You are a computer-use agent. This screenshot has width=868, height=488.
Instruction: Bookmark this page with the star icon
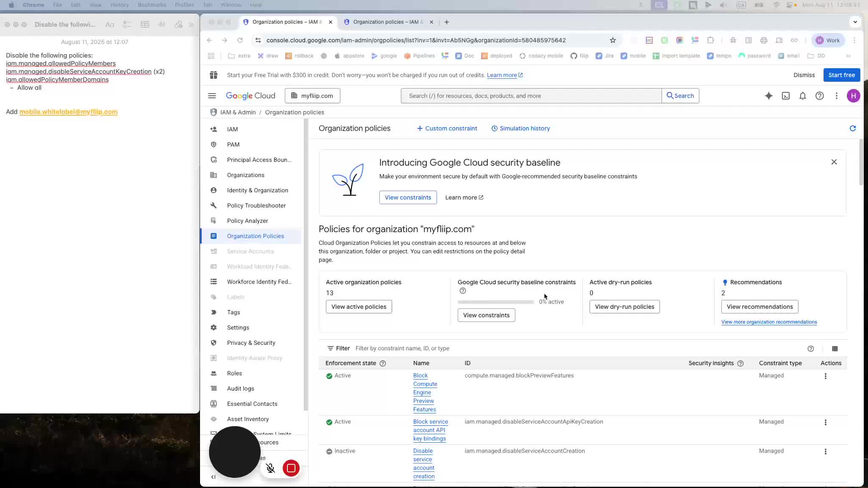click(x=613, y=40)
